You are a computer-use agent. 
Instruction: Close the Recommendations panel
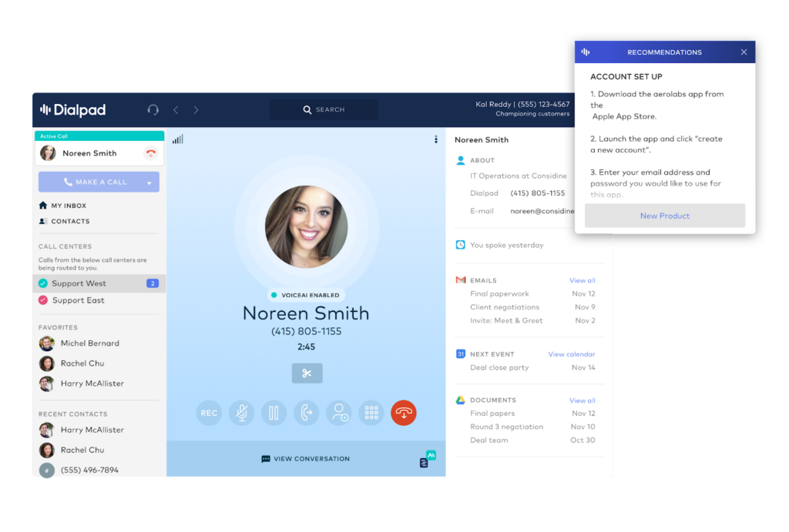pos(744,52)
